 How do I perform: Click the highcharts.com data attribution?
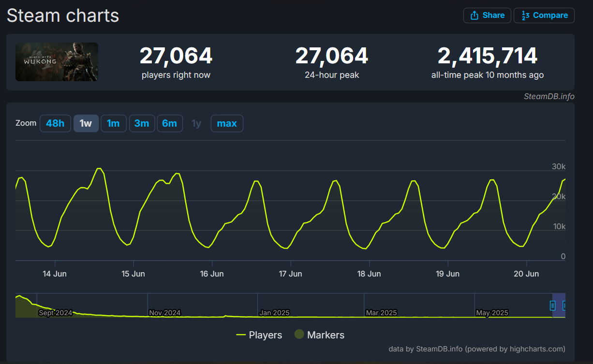pos(476,349)
